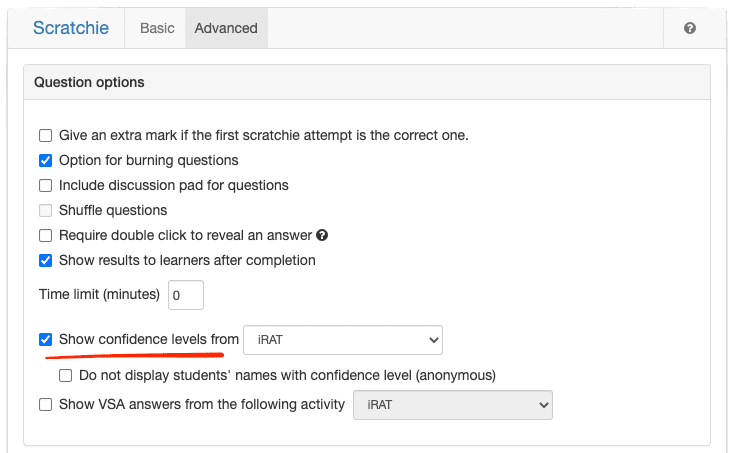Enable Require double click to reveal an answer
The image size is (735, 453).
tap(45, 235)
